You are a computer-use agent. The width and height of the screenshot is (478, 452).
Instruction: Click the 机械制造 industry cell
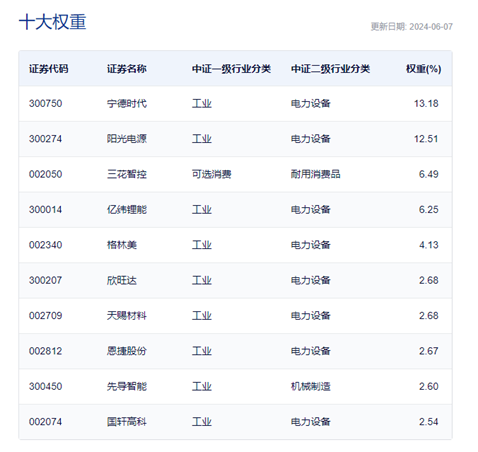coord(311,386)
